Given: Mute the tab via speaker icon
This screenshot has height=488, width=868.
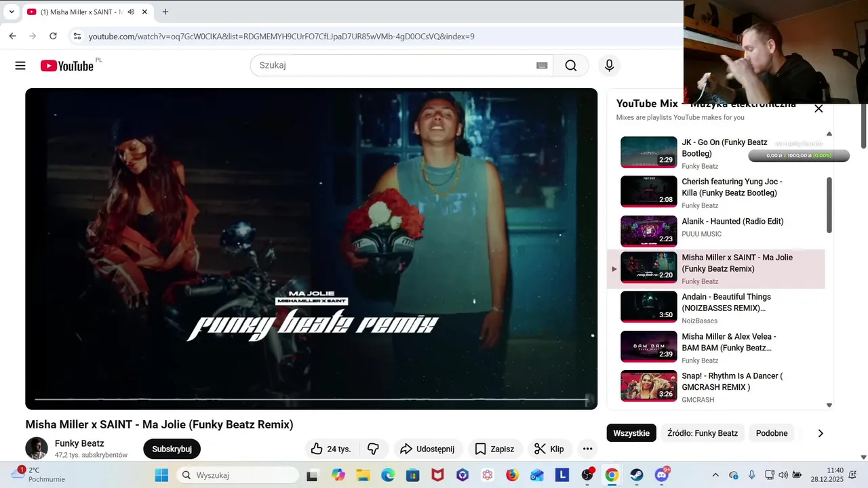Looking at the screenshot, I should pos(131,12).
